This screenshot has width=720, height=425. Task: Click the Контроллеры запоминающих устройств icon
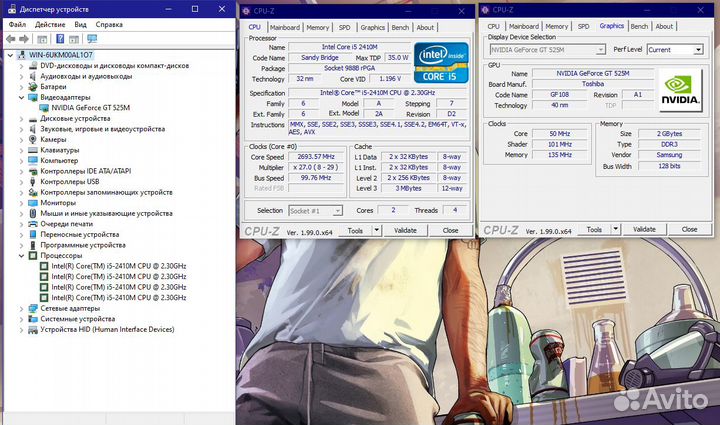coord(33,192)
